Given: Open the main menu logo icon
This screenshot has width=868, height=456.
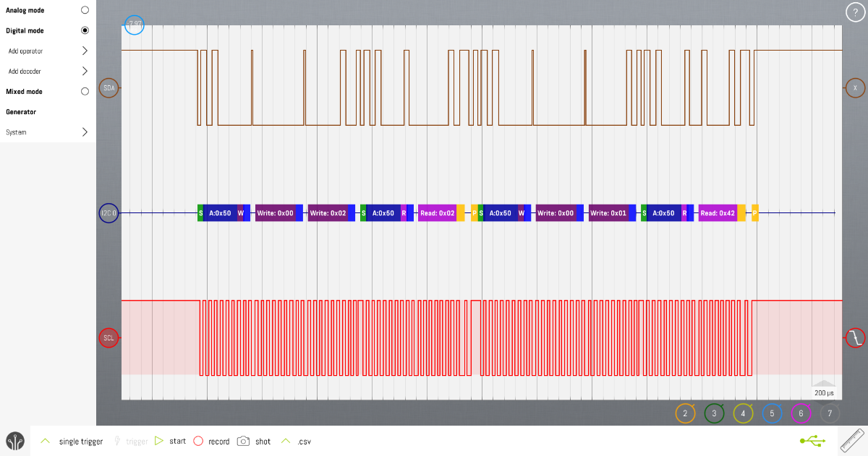Looking at the screenshot, I should pyautogui.click(x=15, y=441).
